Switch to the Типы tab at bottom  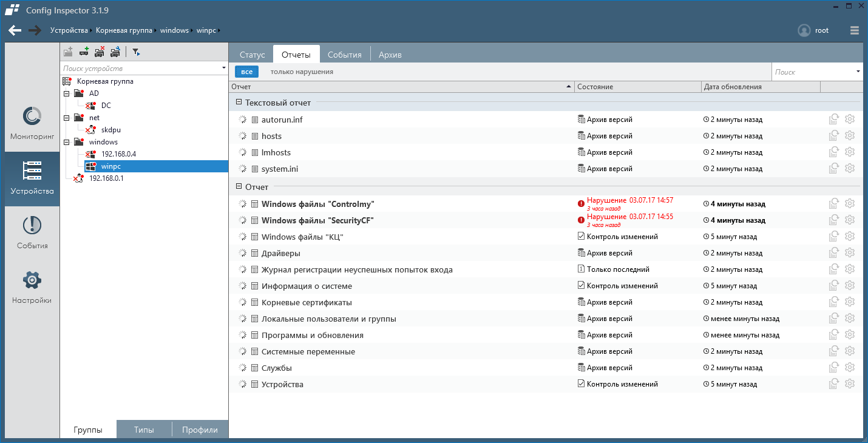[144, 430]
